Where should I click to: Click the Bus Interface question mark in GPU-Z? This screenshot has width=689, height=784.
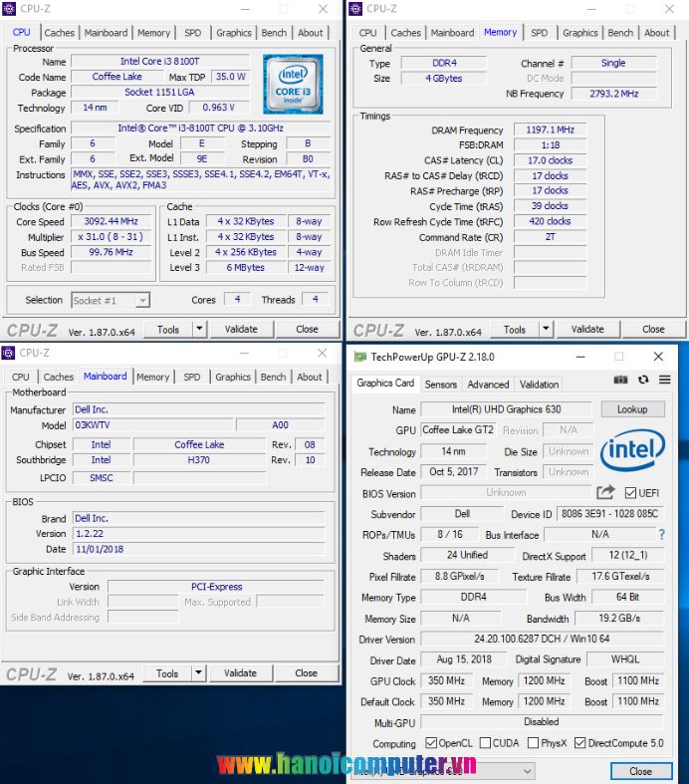click(661, 535)
